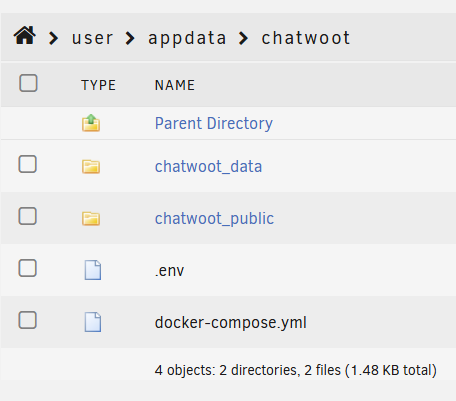Click the docker-compose.yml file icon
Screen dimensions: 456x401
click(93, 322)
